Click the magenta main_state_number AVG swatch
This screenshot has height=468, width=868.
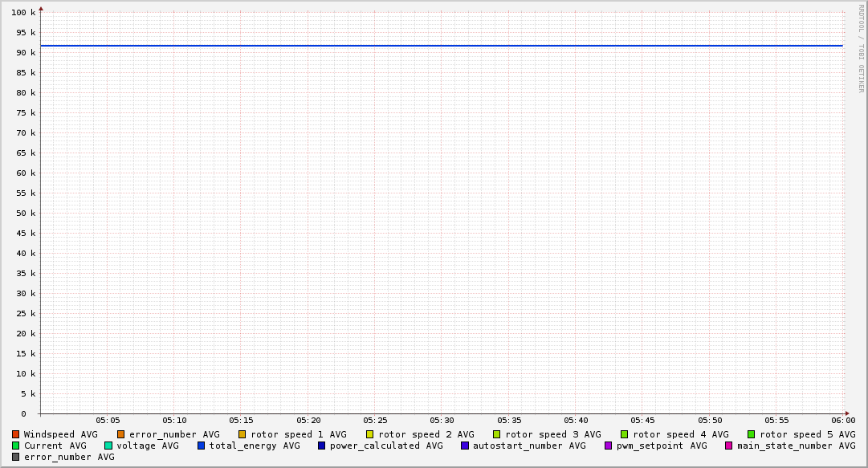coord(729,446)
